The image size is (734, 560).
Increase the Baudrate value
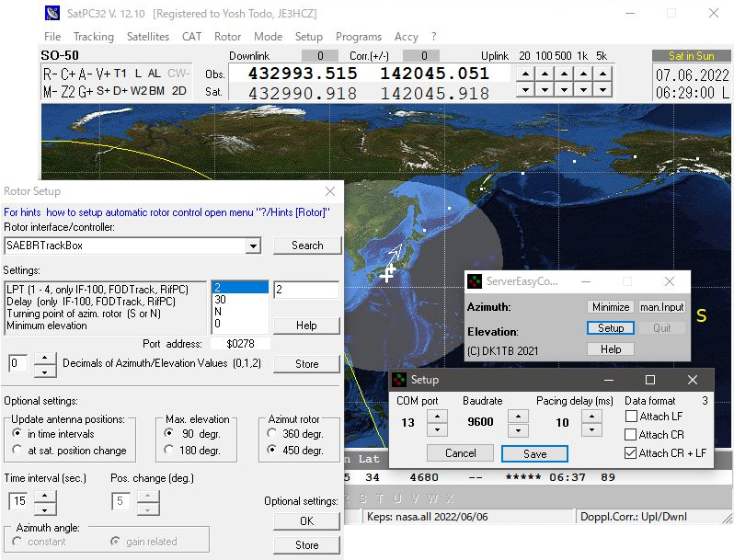(x=518, y=416)
